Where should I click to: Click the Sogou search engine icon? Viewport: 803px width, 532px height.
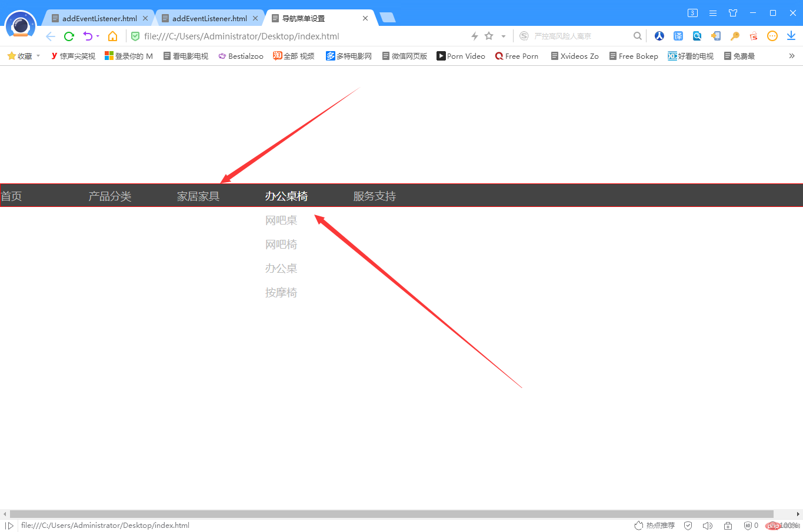[524, 36]
